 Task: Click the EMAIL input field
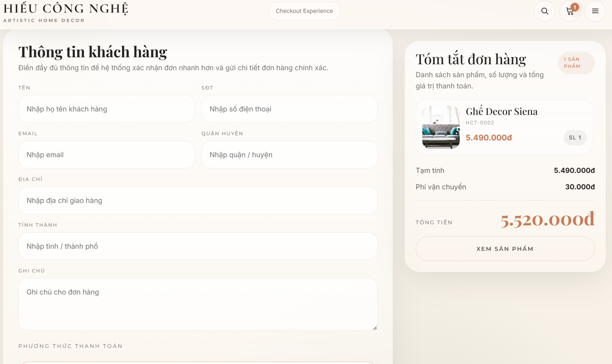click(x=106, y=155)
